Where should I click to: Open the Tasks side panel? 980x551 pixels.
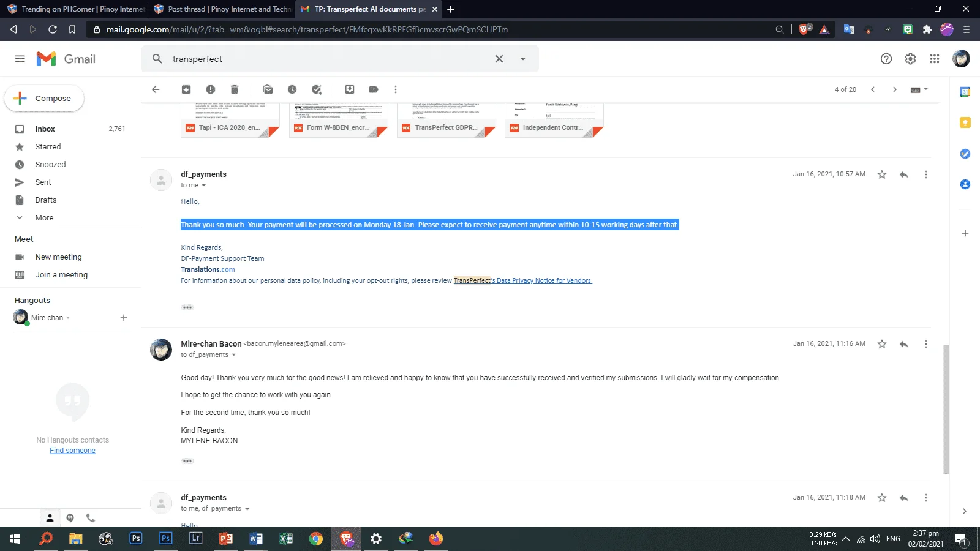[x=965, y=154]
